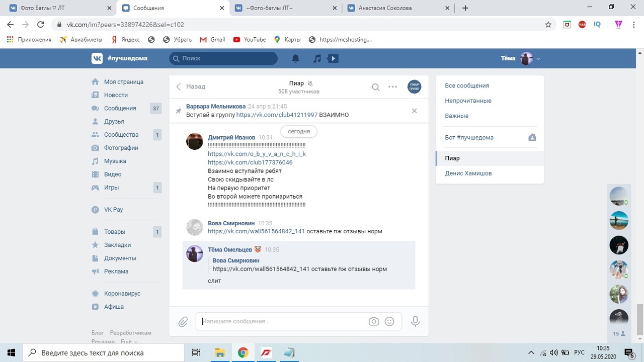This screenshot has width=644, height=362.
Task: Record a voice message with microphone icon
Action: tap(415, 321)
